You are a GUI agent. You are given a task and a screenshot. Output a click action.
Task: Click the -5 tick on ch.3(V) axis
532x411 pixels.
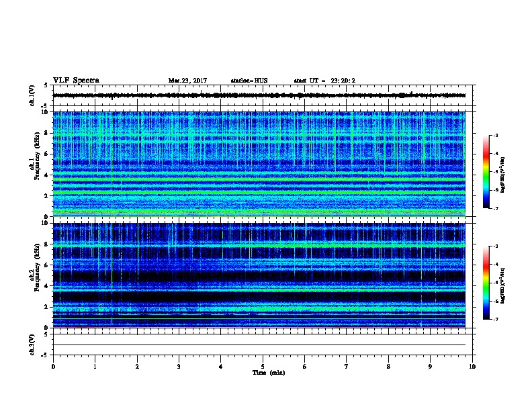(45, 355)
